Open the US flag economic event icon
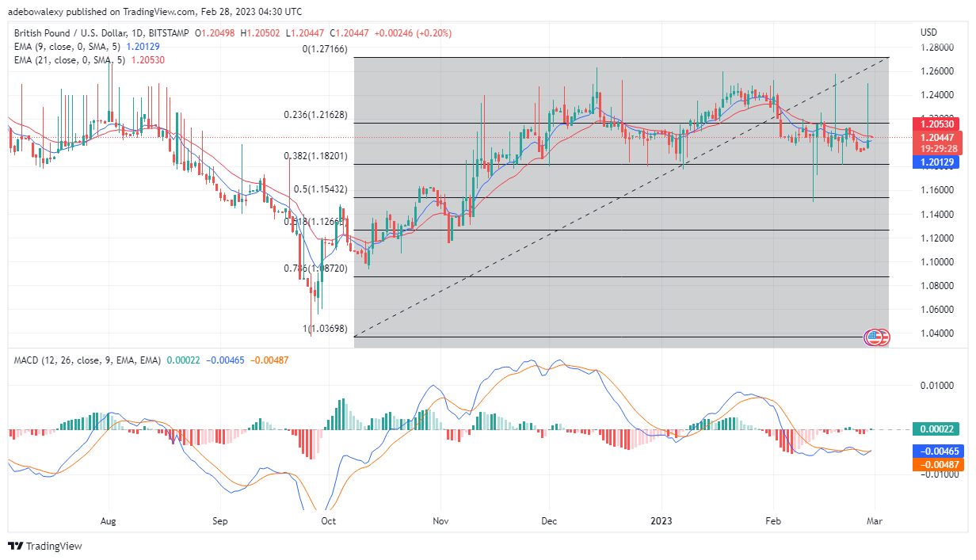Screen dimensions: 976x560 (875, 337)
